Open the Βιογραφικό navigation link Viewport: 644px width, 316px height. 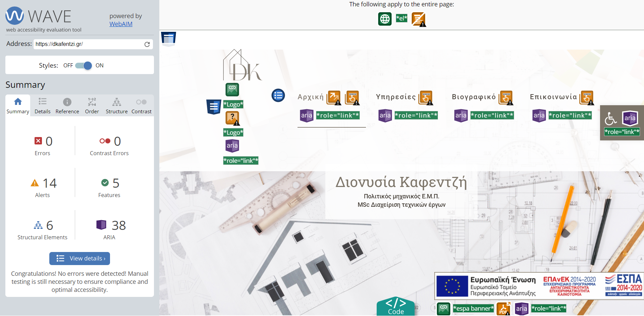(474, 97)
